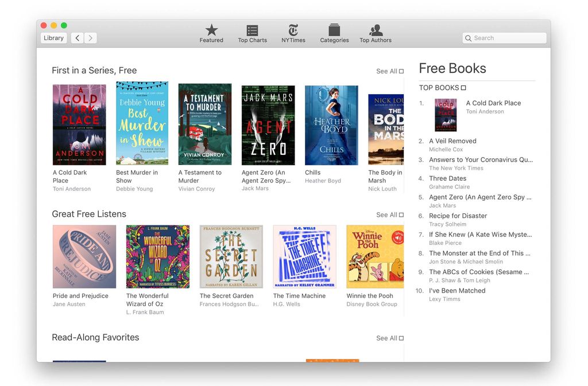
Task: Click the box icon next to First in a Series See All
Action: coord(402,71)
